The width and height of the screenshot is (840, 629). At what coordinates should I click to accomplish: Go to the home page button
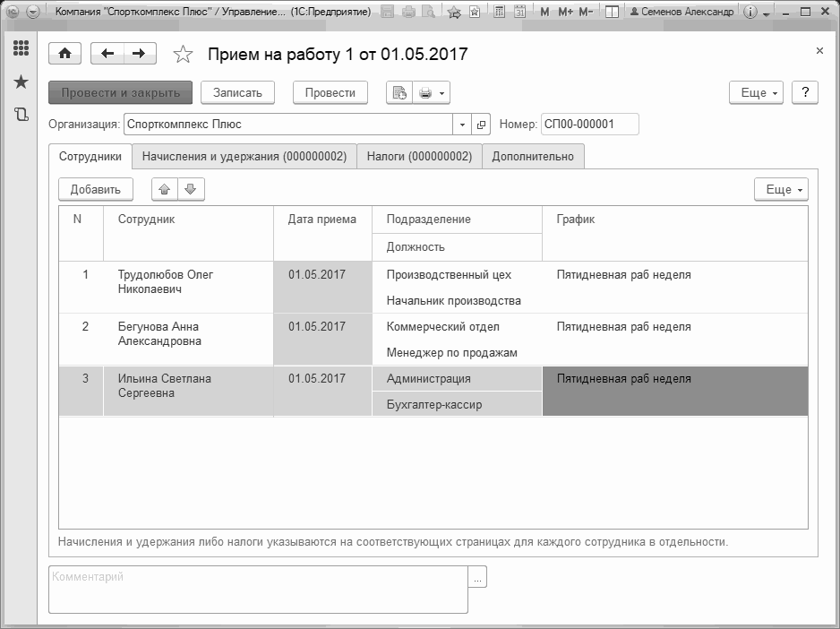click(x=64, y=54)
